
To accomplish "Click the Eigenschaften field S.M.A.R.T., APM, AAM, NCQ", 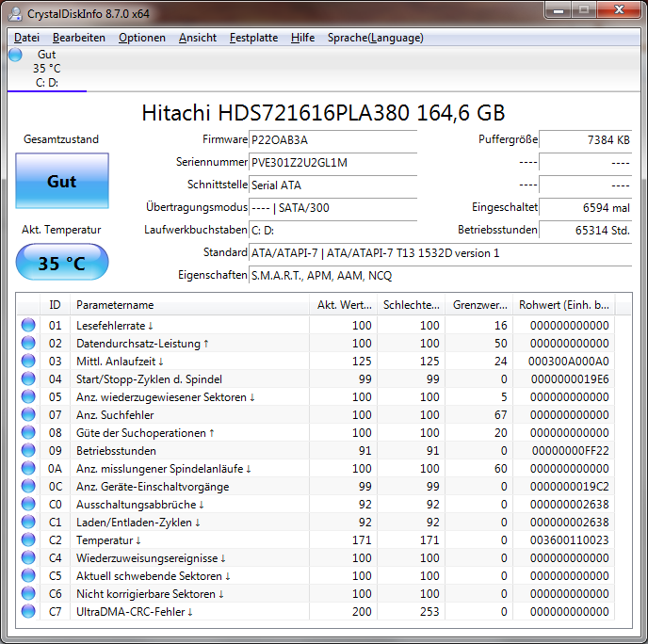I will [x=440, y=275].
